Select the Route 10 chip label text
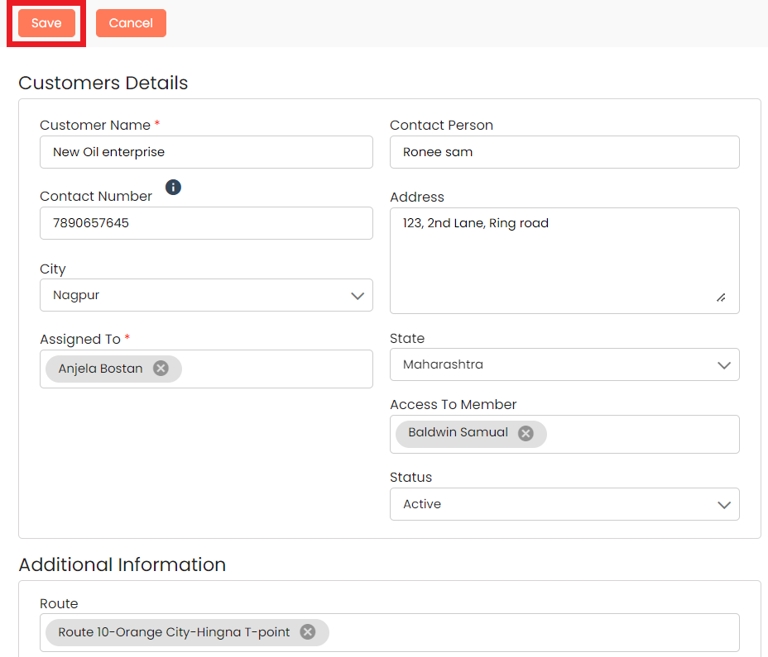The image size is (768, 657). tap(174, 632)
